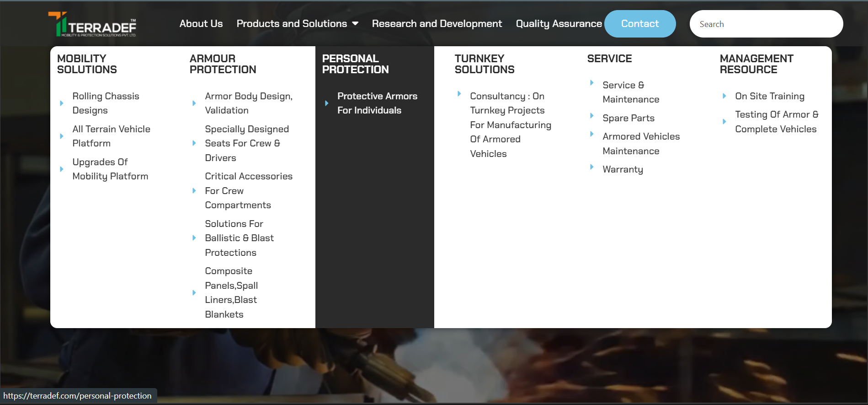Screen dimensions: 868x405
Task: Open the About Us menu item
Action: pyautogui.click(x=201, y=24)
